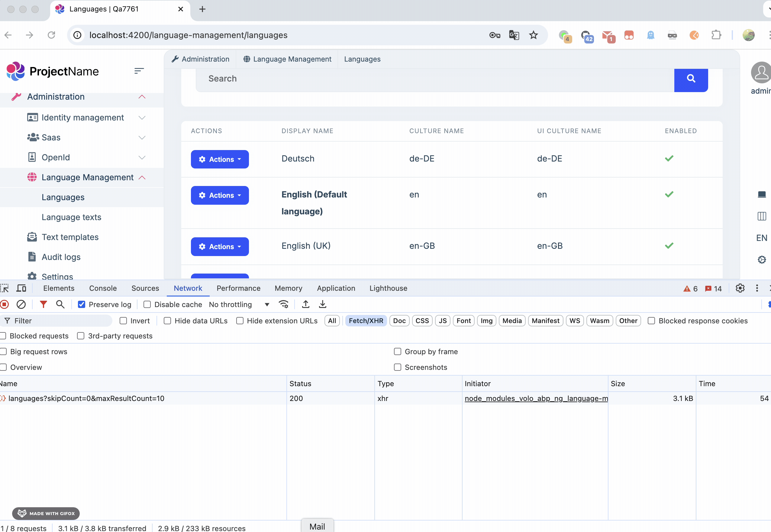Image resolution: width=771 pixels, height=532 pixels.
Task: Switch to the Console tab
Action: coord(103,288)
